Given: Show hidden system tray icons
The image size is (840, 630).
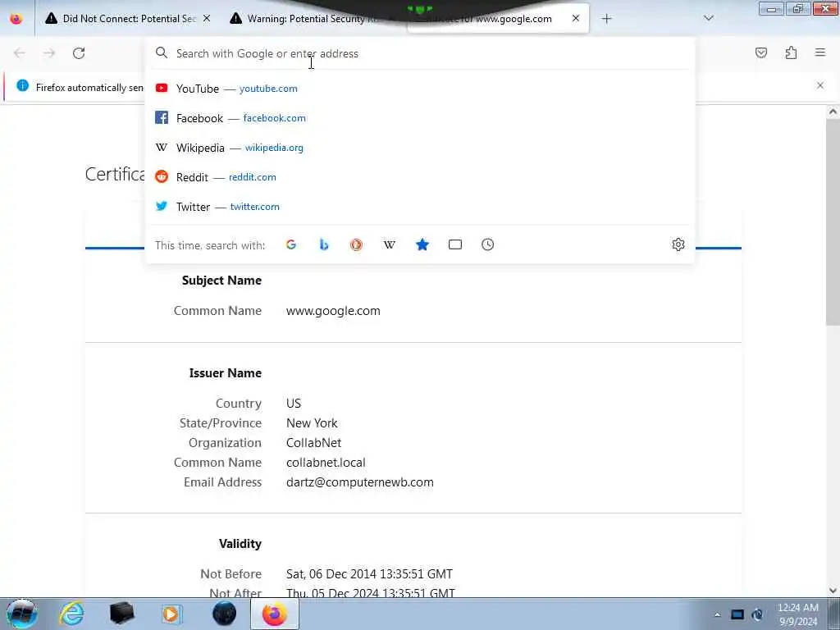Looking at the screenshot, I should click(x=717, y=614).
